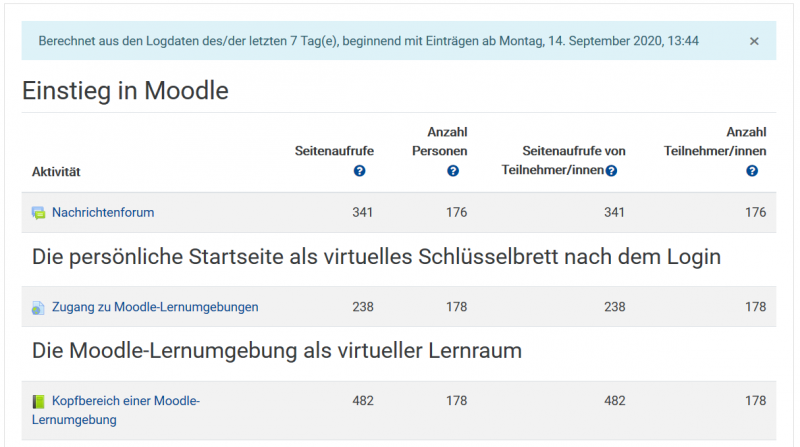The height and width of the screenshot is (447, 800).
Task: Click the Anzahl Personen column header
Action: (440, 141)
